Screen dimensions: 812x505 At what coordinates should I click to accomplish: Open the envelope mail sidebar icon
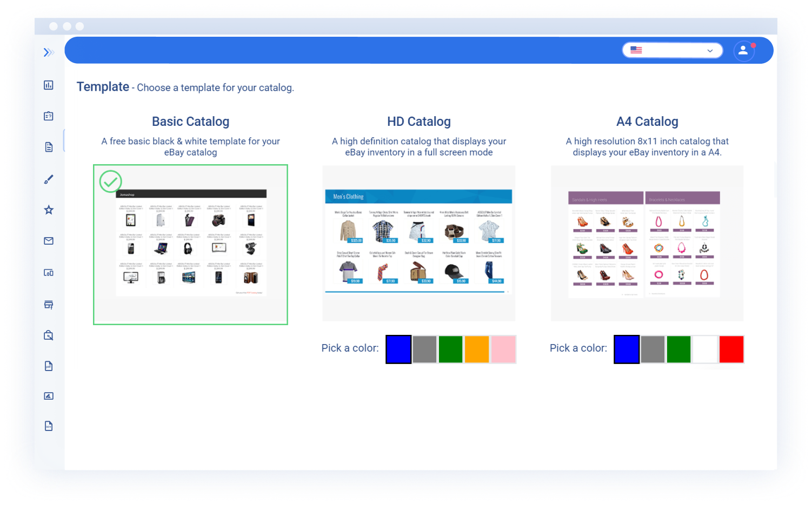(x=49, y=241)
